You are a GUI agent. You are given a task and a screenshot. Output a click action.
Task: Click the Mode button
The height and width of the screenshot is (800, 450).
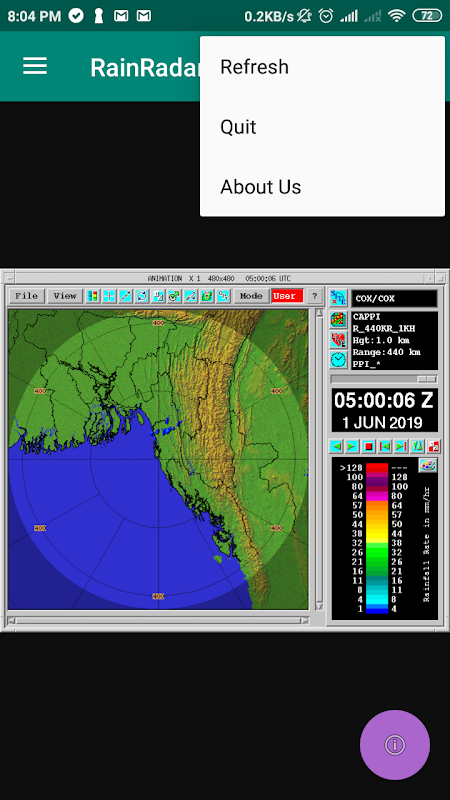coord(251,296)
